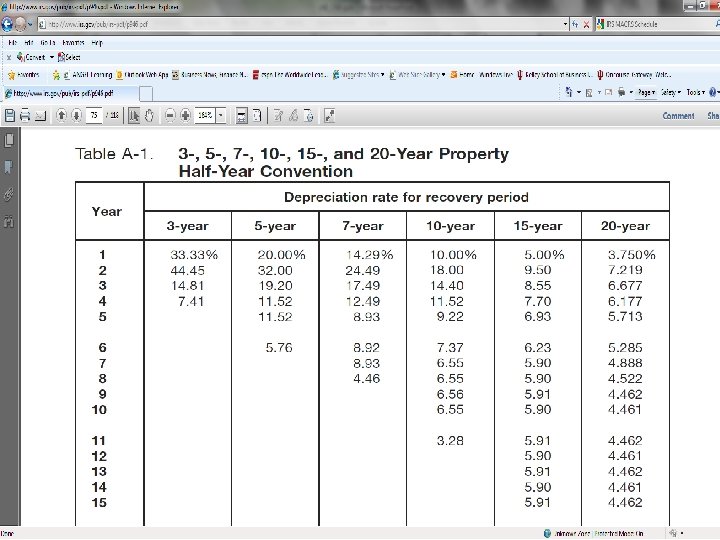
Task: Click the Save PDF floppy disk icon
Action: tap(10, 115)
